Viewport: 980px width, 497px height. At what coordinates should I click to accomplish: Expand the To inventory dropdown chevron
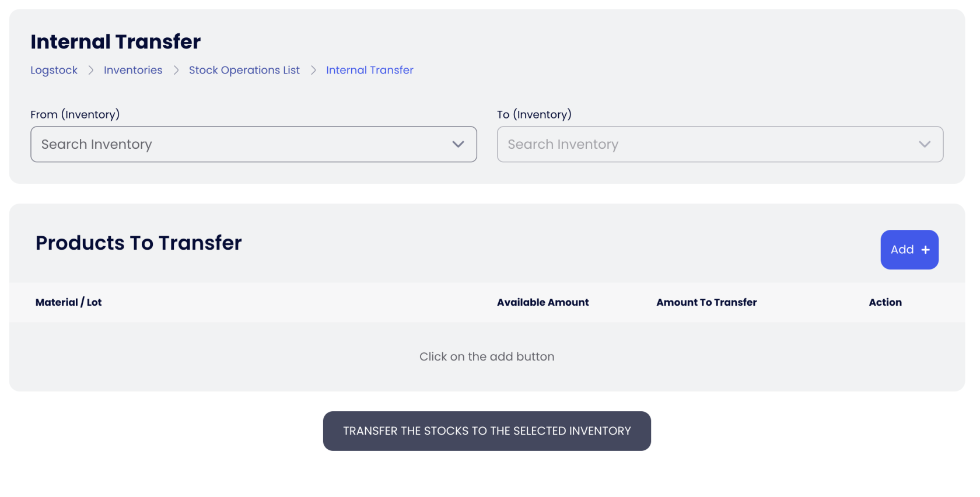click(x=924, y=144)
